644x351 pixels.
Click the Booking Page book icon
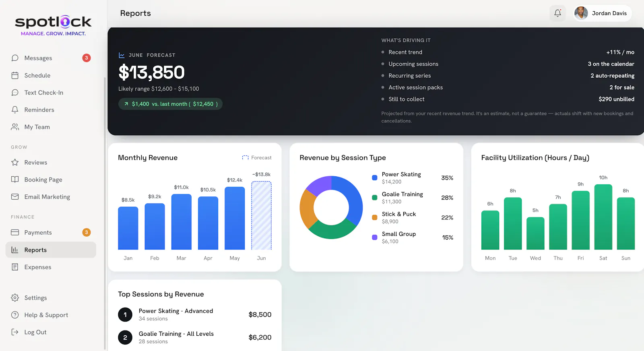coord(15,180)
